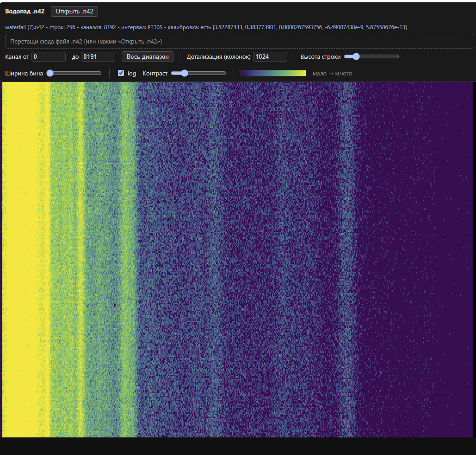Click the "Детализация (колонок)" field showing 1024
The height and width of the screenshot is (455, 476).
(x=270, y=56)
